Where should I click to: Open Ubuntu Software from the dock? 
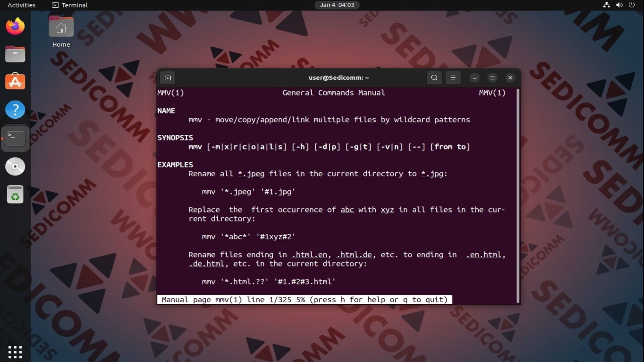(15, 82)
